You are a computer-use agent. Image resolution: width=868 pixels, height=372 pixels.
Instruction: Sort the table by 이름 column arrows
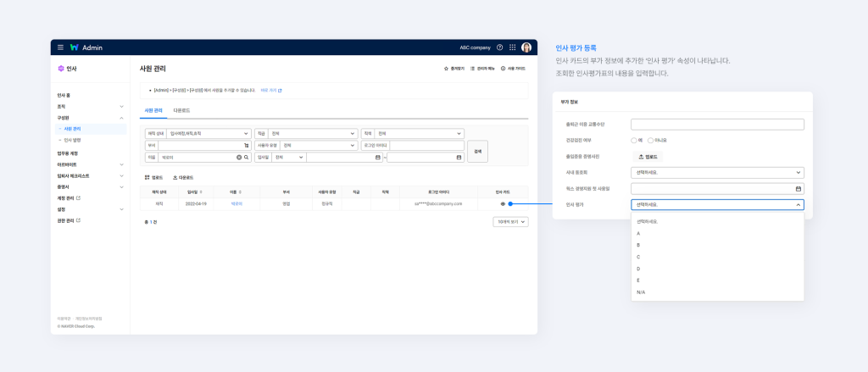click(x=241, y=192)
